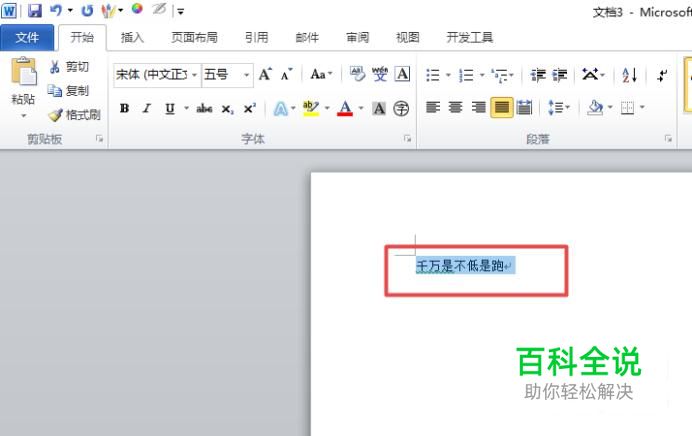Apply character border with boxed A icon
Screen dimensions: 692x436
click(402, 74)
